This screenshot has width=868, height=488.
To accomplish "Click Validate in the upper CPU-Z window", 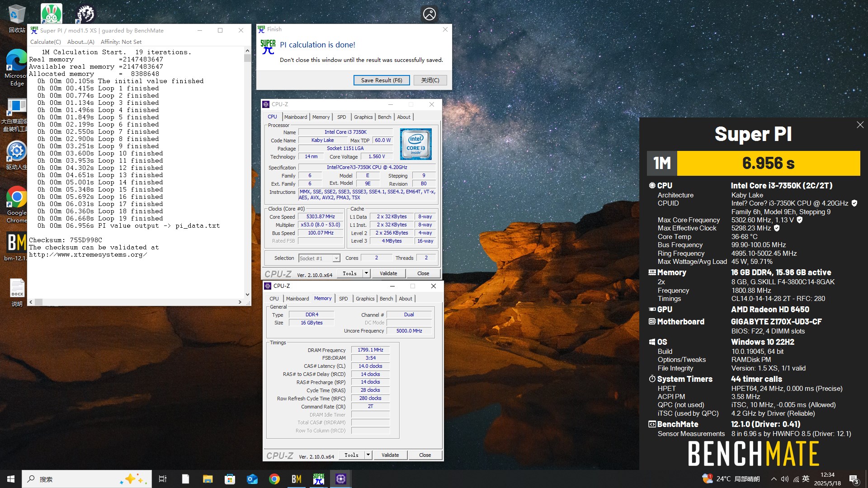I will [388, 273].
